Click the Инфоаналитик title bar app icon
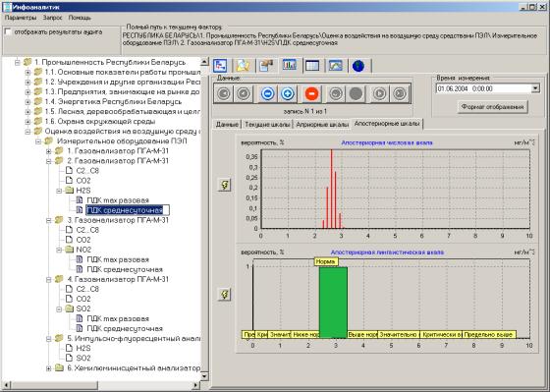 (7, 7)
